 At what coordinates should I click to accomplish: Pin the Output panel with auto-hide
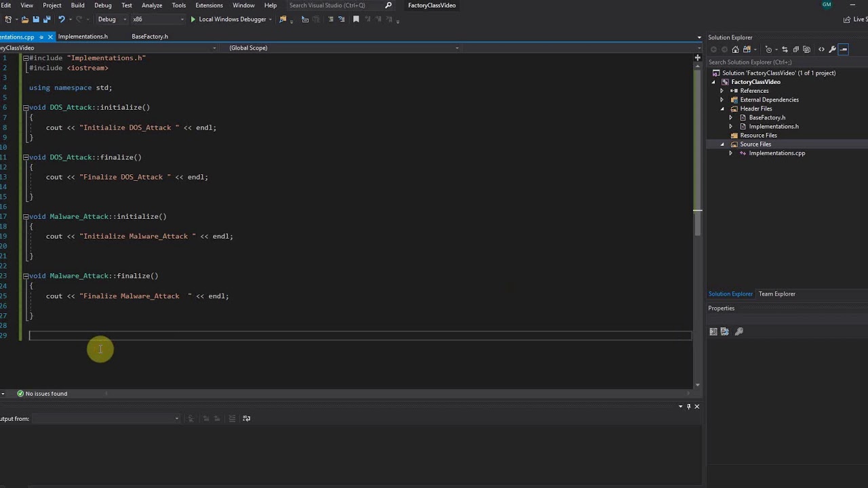click(x=688, y=406)
